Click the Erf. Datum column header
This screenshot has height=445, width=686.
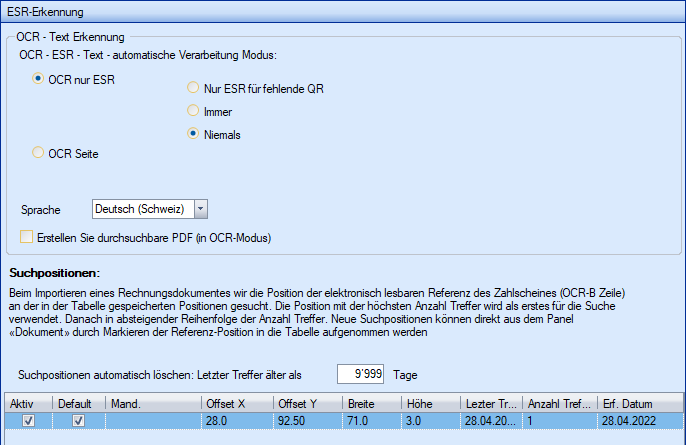pos(640,403)
